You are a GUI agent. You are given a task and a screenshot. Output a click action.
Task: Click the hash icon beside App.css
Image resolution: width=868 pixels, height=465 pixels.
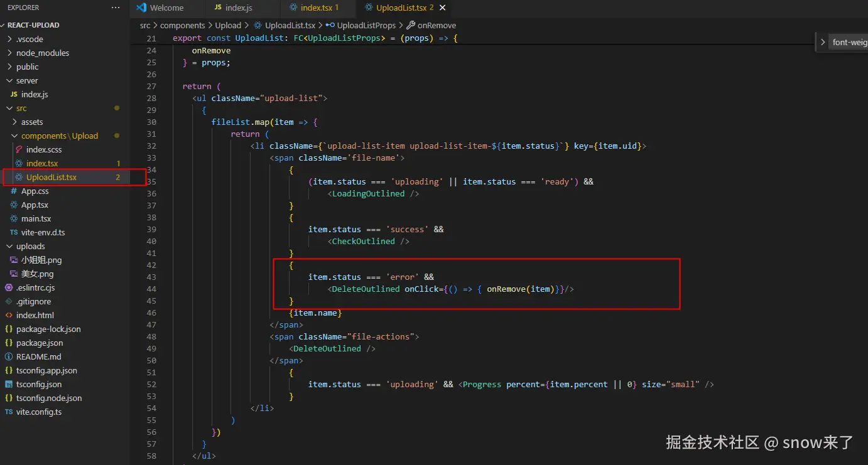(14, 191)
